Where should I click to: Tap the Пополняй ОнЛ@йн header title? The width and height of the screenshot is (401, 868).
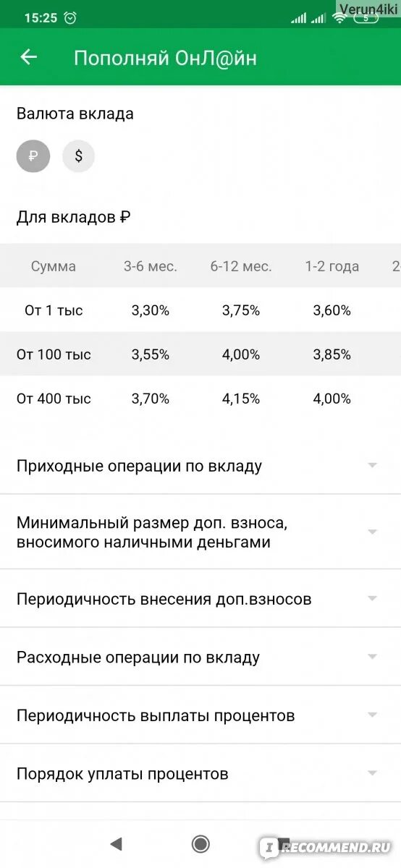pos(165,58)
